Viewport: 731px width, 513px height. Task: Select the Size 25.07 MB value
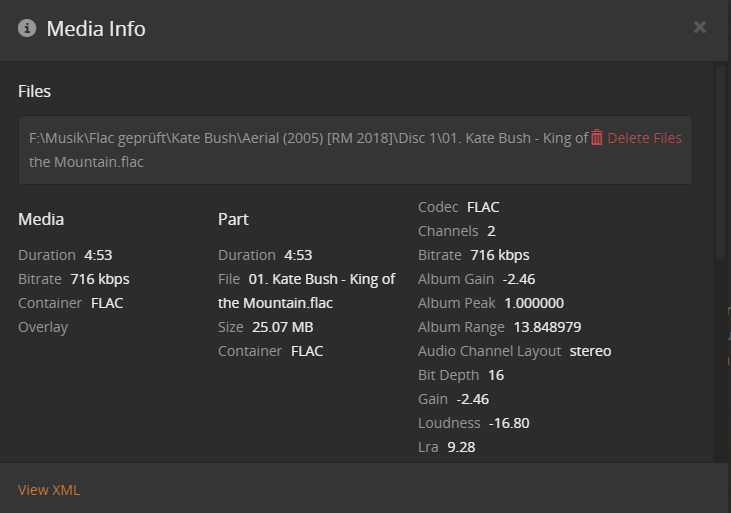(x=281, y=327)
